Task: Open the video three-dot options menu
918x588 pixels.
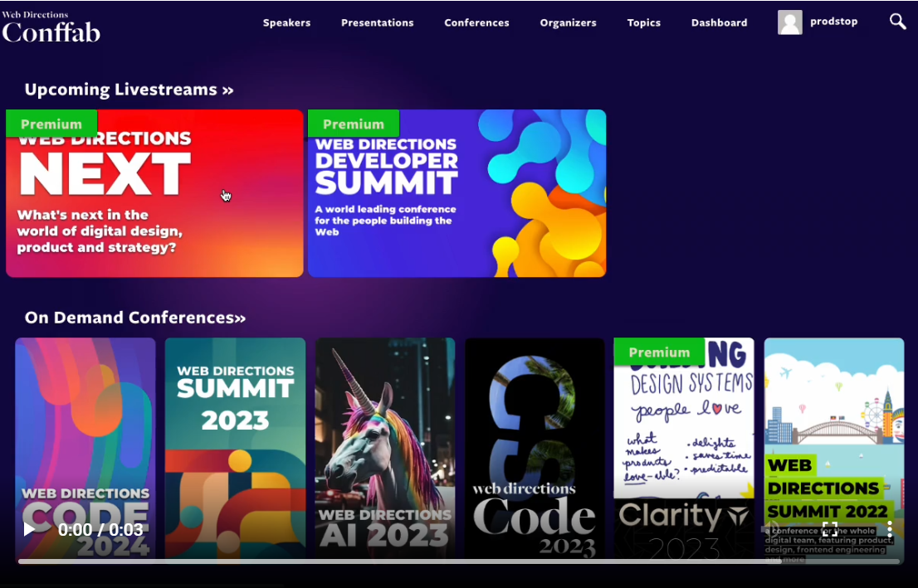Action: pos(889,529)
